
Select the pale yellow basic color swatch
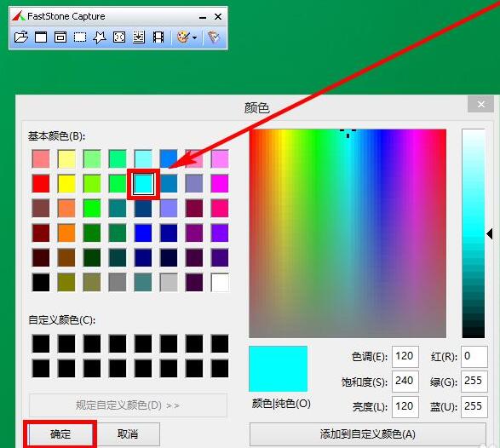66,158
